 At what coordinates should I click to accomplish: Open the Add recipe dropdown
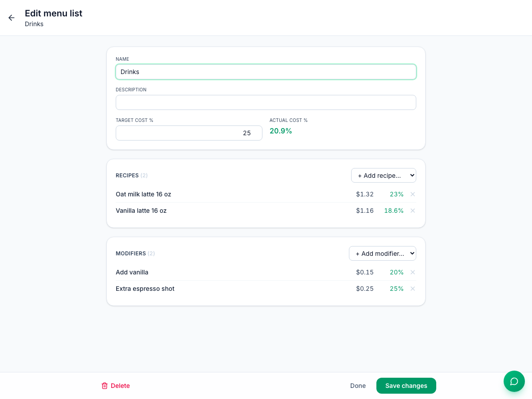tap(383, 176)
